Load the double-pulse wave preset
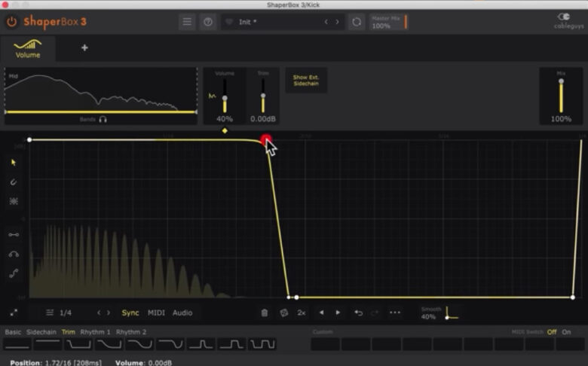This screenshot has height=366, width=588. tap(262, 344)
